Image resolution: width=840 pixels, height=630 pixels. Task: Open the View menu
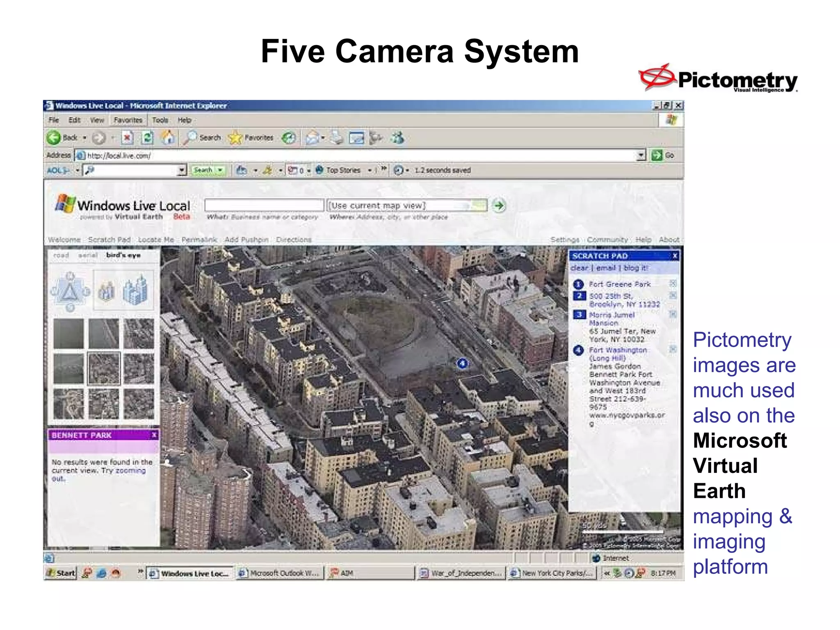(x=97, y=120)
